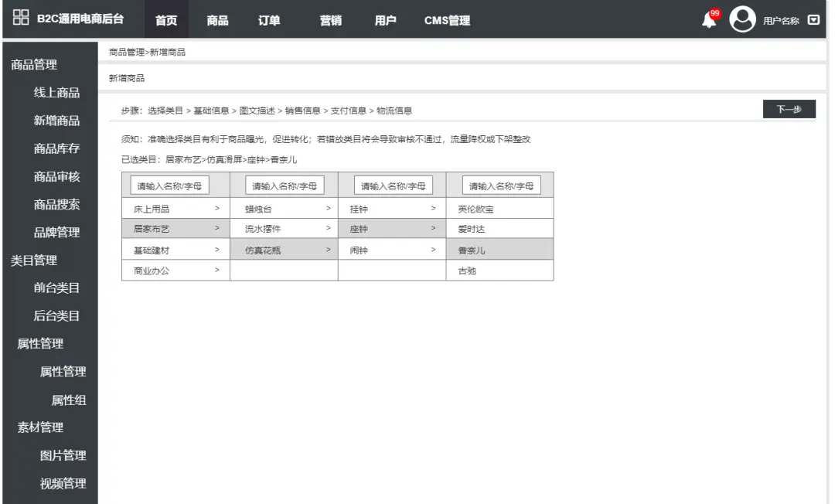Select the 蜡烛台 subcategory
Viewport: 835px width, 504px height.
pyautogui.click(x=258, y=209)
